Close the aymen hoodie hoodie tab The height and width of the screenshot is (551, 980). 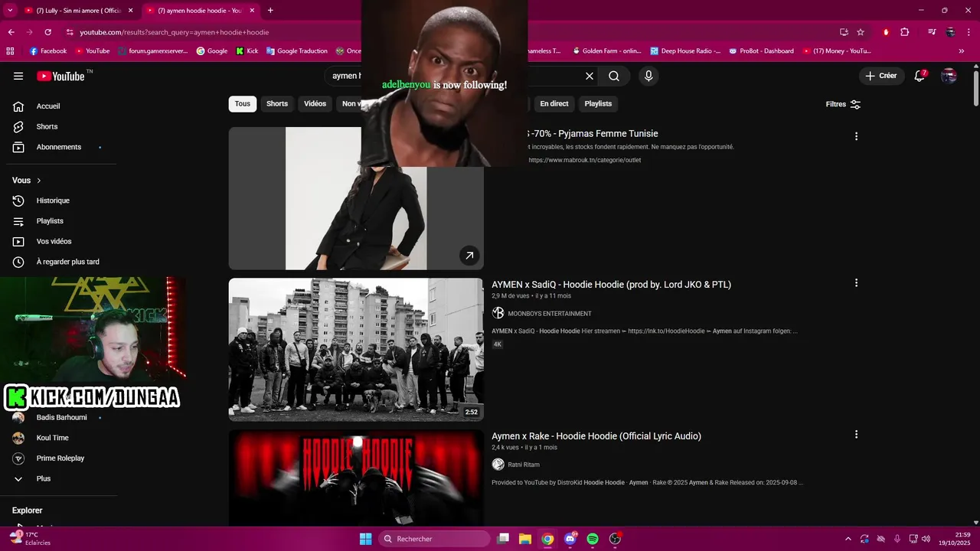click(252, 11)
